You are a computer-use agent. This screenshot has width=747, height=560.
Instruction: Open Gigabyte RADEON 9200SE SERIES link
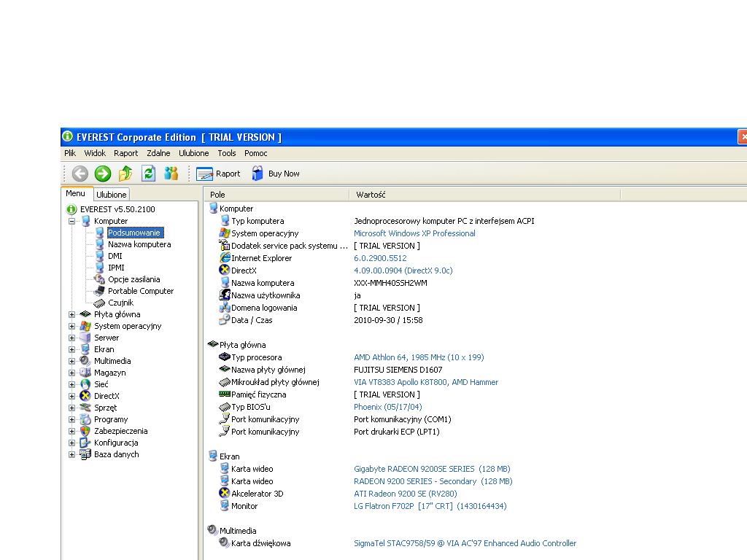(432, 469)
